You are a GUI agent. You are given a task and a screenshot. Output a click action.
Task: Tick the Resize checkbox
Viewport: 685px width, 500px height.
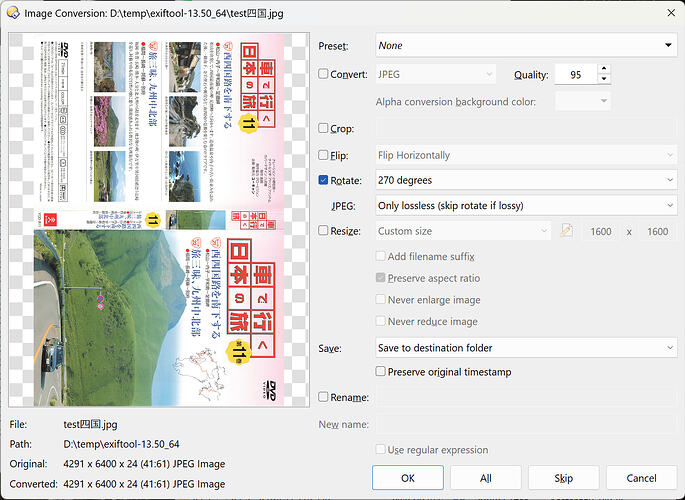click(323, 230)
